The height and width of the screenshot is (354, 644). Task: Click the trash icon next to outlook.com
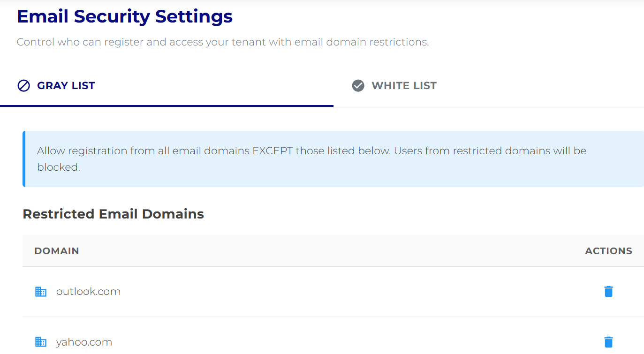[608, 291]
